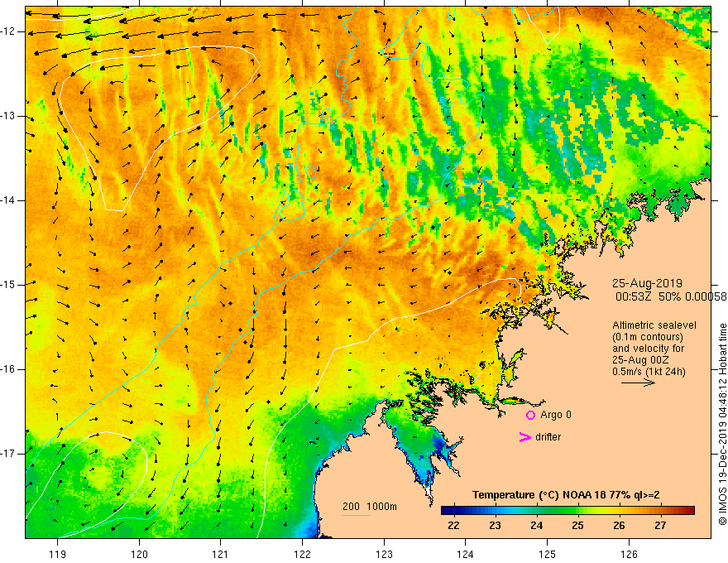Click the color bar value 24

tap(536, 526)
